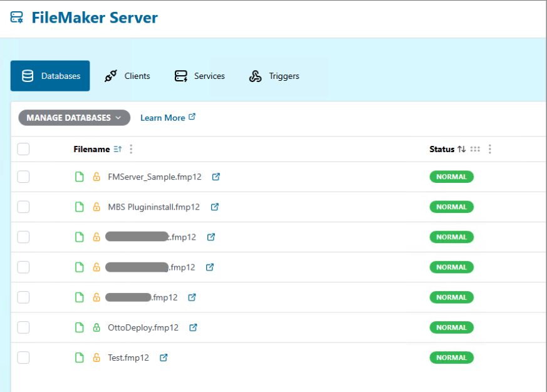Click the green lock icon beside OttoDeploy.fmp12
The height and width of the screenshot is (392, 547).
click(x=96, y=328)
